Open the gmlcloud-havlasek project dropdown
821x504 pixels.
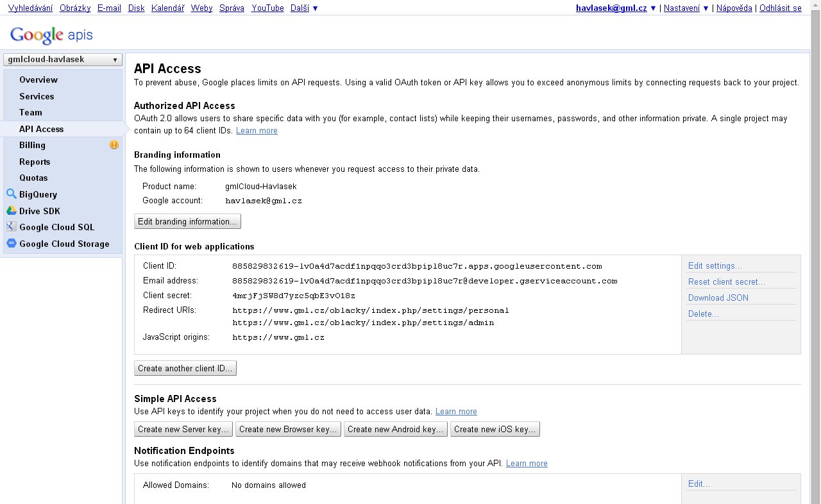(x=62, y=60)
